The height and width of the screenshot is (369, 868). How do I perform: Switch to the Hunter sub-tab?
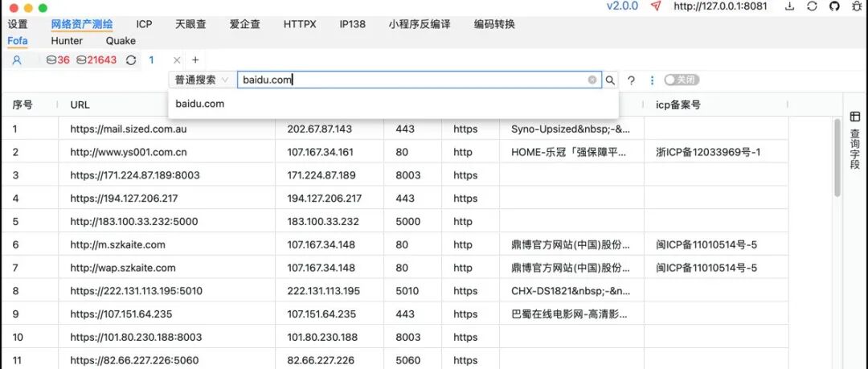[x=67, y=41]
